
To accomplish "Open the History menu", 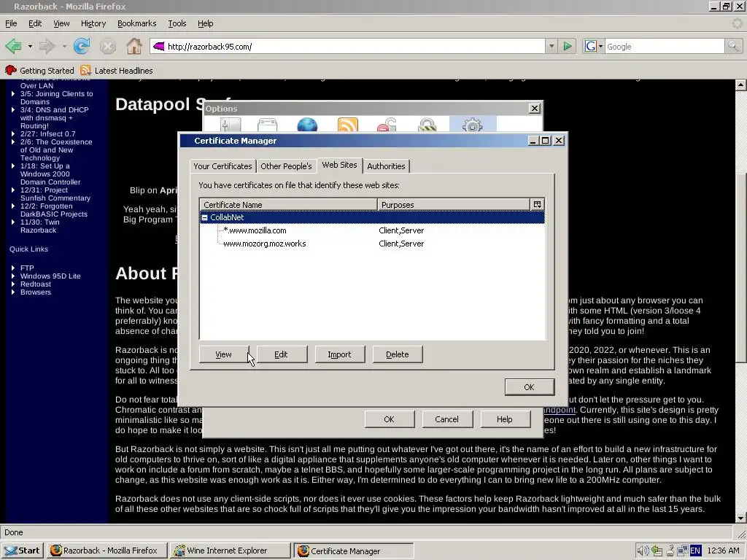I will [93, 23].
